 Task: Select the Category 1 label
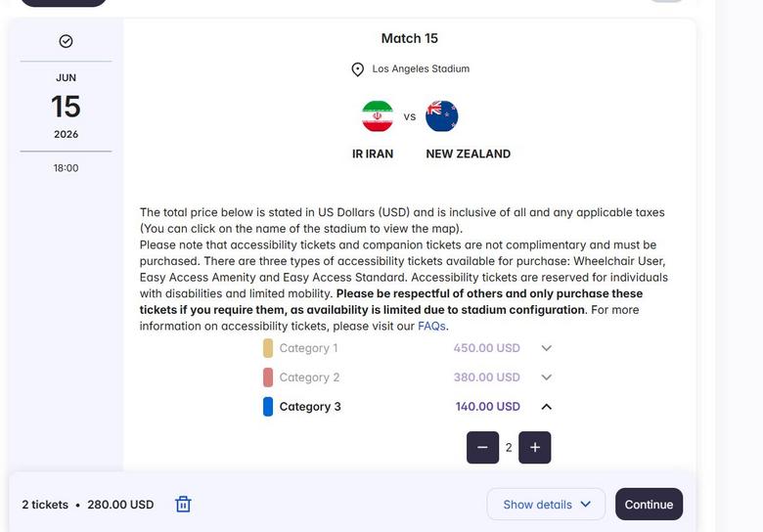click(308, 348)
